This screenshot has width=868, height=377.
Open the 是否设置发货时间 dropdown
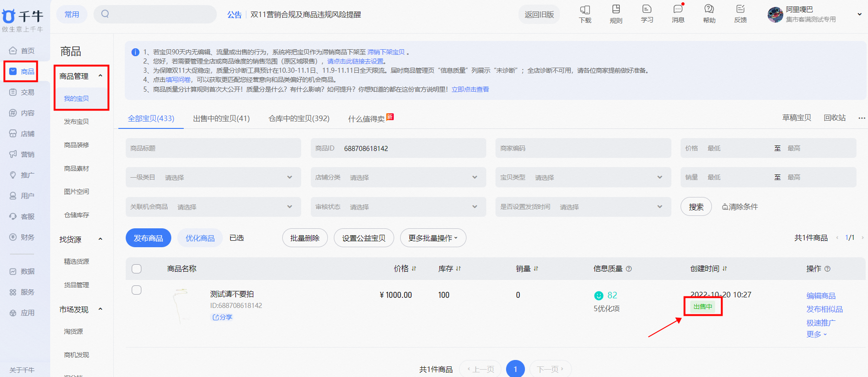tap(583, 207)
